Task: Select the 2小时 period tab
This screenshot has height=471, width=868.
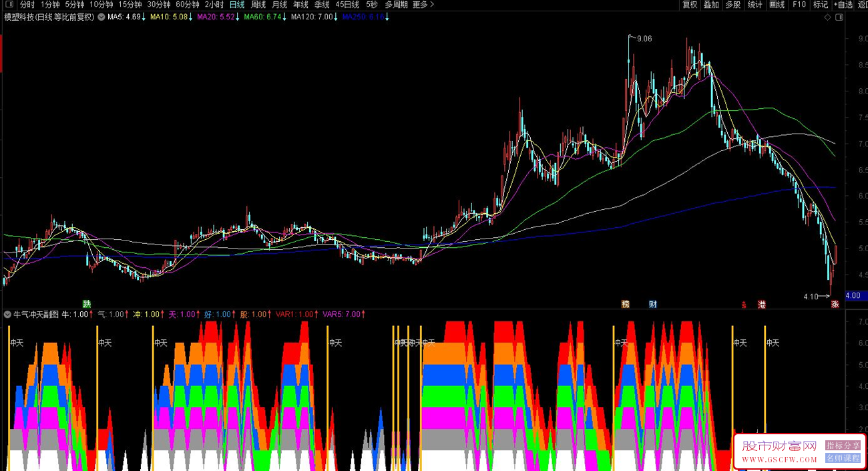Action: 214,5
